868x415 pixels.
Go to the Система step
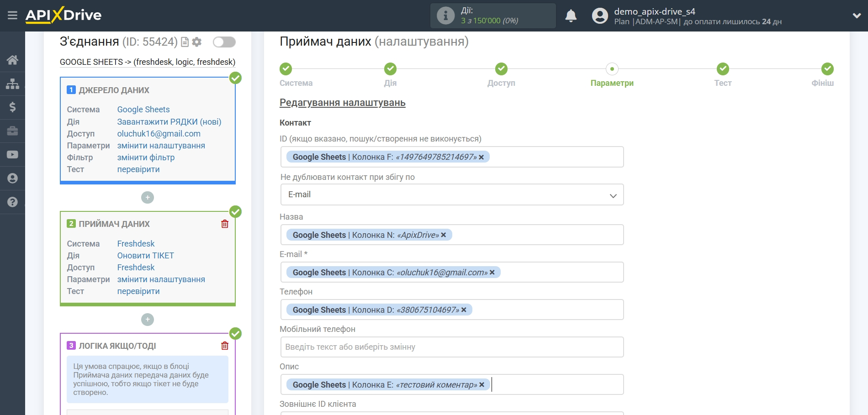pos(286,69)
